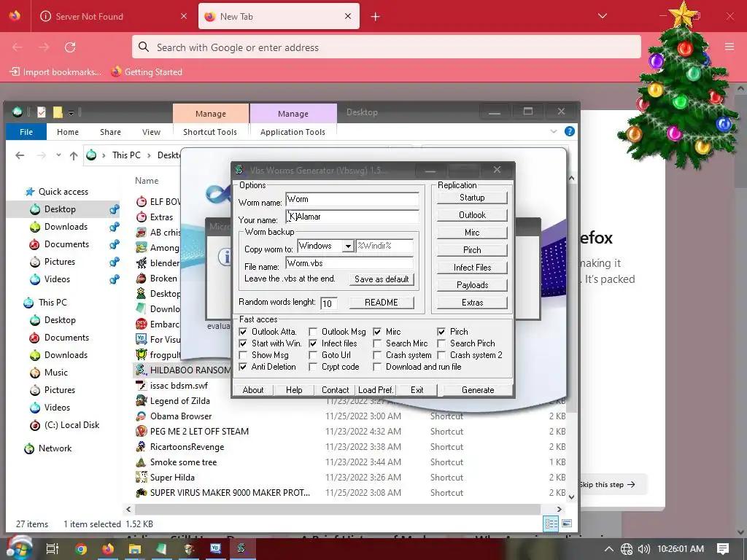The height and width of the screenshot is (560, 747).
Task: Click Explorer back navigation arrow
Action: coord(20,155)
